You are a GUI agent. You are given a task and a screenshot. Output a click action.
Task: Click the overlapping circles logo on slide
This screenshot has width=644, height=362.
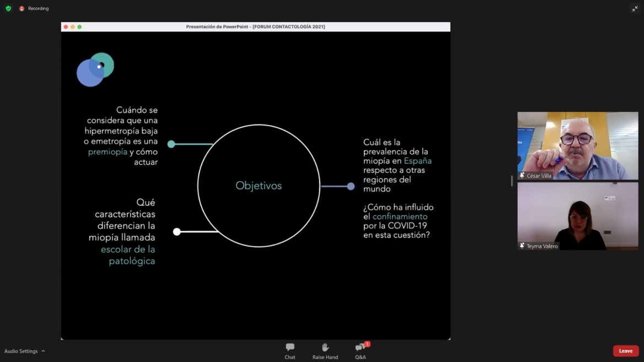[95, 69]
